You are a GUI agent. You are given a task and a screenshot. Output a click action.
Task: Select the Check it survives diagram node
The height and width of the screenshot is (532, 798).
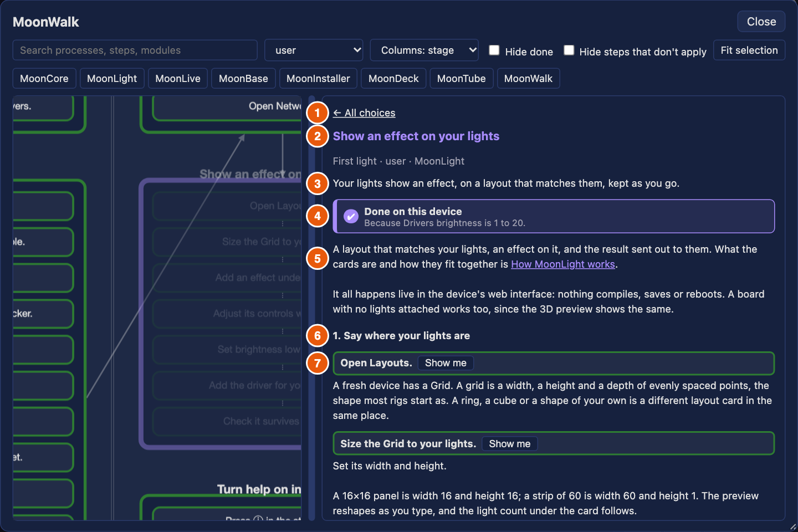tap(227, 422)
